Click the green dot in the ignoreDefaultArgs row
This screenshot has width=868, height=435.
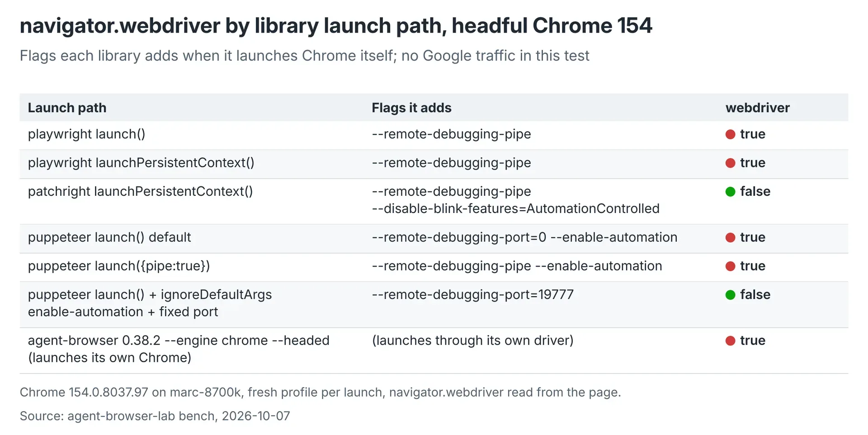pyautogui.click(x=730, y=295)
